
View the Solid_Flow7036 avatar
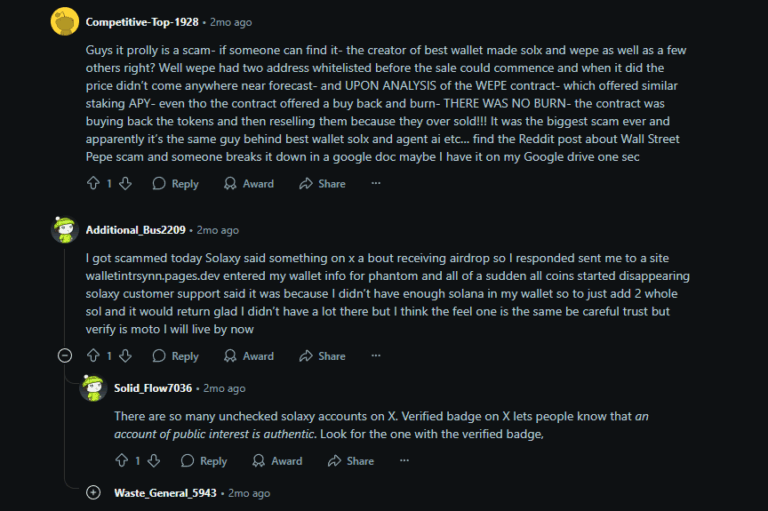(93, 388)
